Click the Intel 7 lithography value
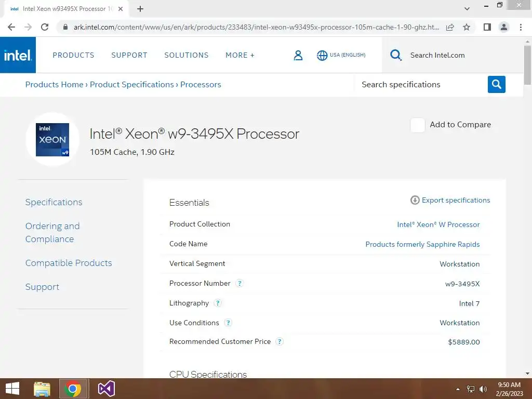Viewport: 532px width, 399px height. tap(469, 303)
